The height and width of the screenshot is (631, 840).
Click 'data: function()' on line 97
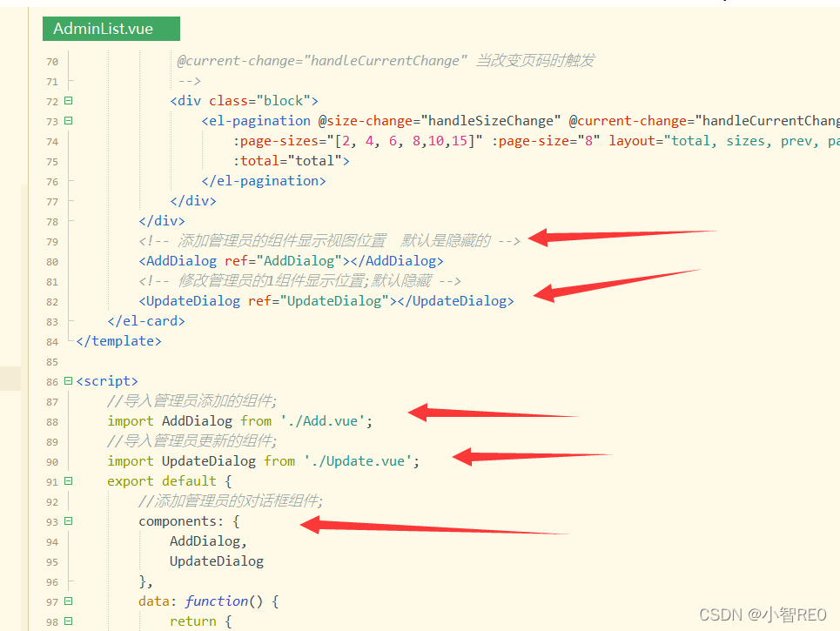click(201, 601)
